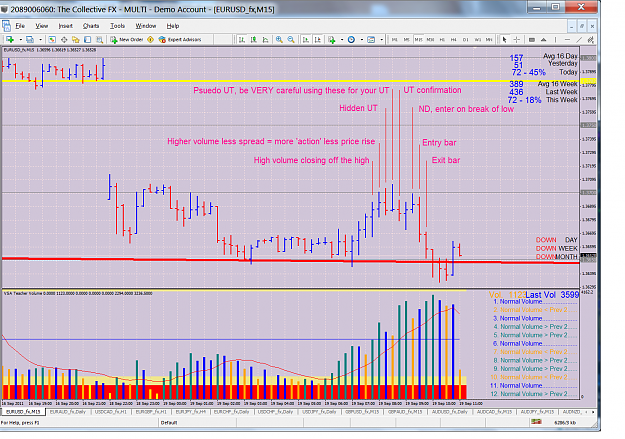
Task: Zoom in the chart with magnifier plus
Action: 279,39
